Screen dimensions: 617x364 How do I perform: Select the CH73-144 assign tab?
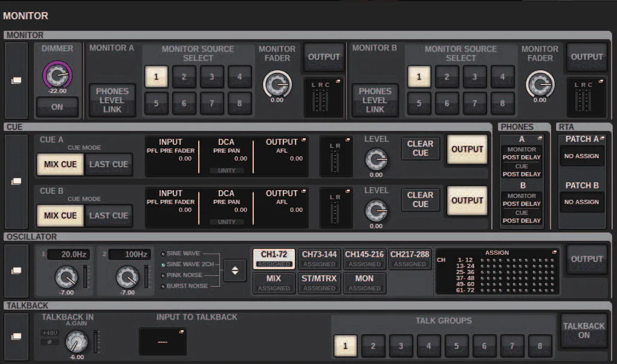pos(319,258)
